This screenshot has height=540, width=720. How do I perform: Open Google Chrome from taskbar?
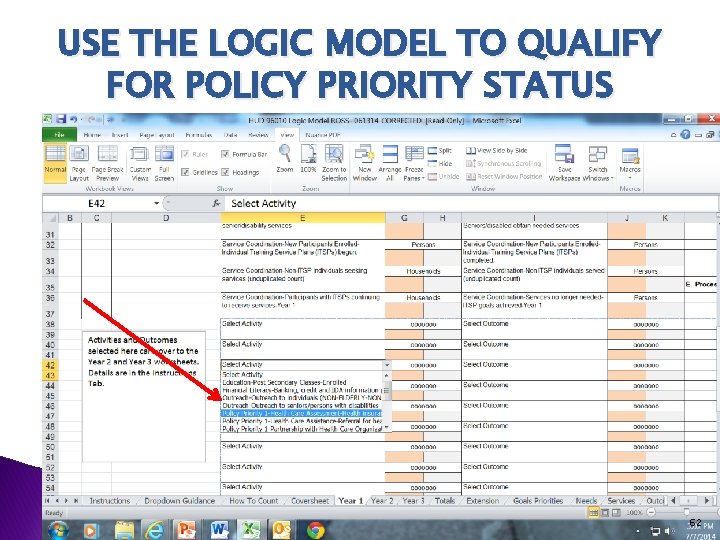pyautogui.click(x=315, y=531)
